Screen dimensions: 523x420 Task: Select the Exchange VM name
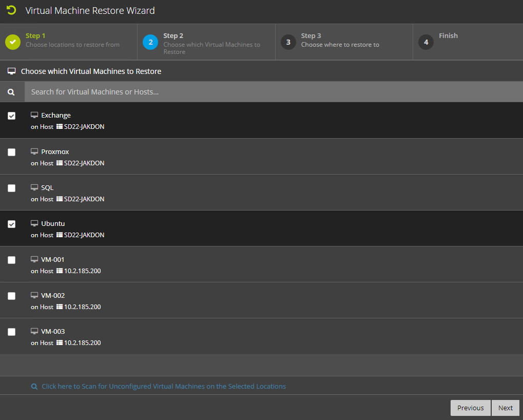coord(56,115)
